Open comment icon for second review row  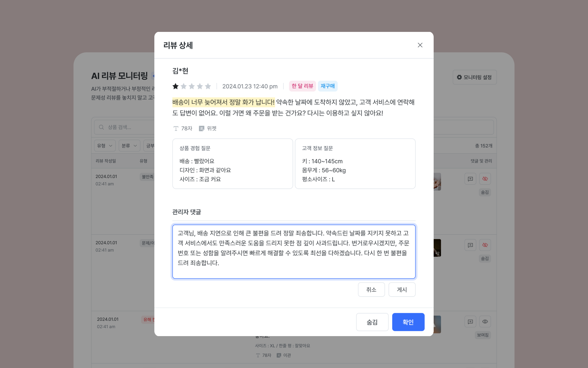point(470,245)
